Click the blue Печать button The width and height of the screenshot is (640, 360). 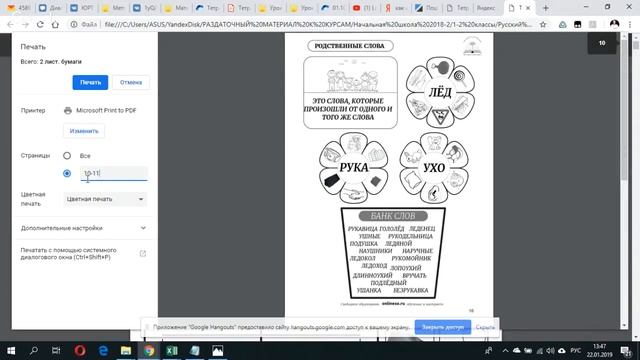90,82
